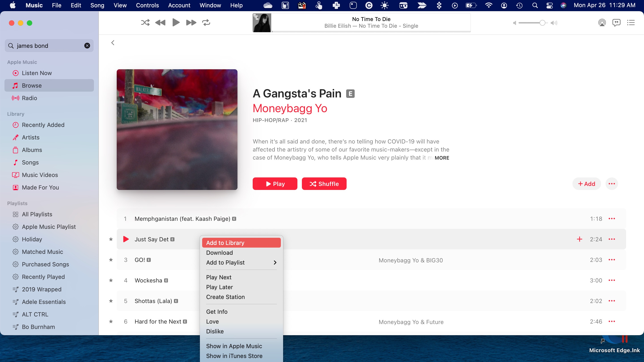Click the low volume speaker icon
The width and height of the screenshot is (644, 362).
(x=515, y=23)
